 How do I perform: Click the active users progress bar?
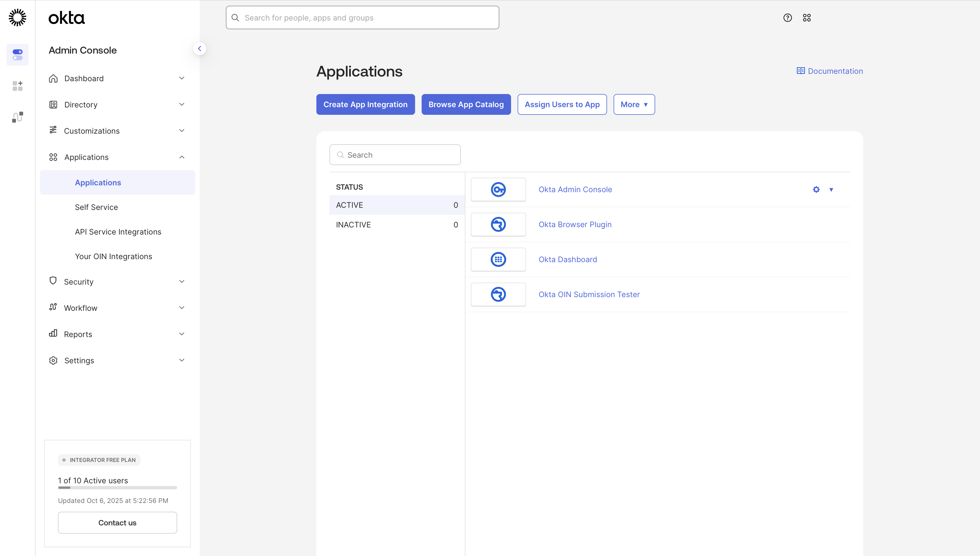(x=117, y=488)
